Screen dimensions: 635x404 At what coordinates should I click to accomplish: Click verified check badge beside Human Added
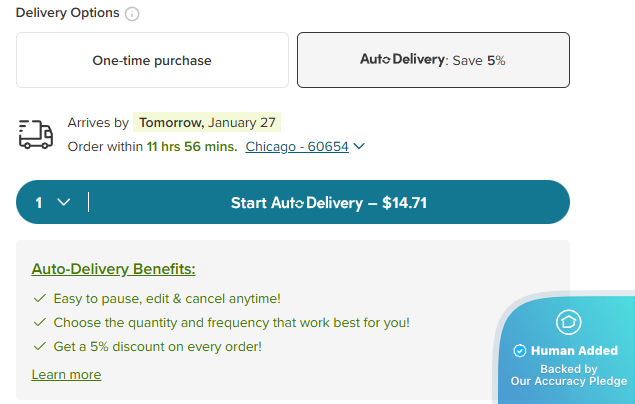(519, 351)
